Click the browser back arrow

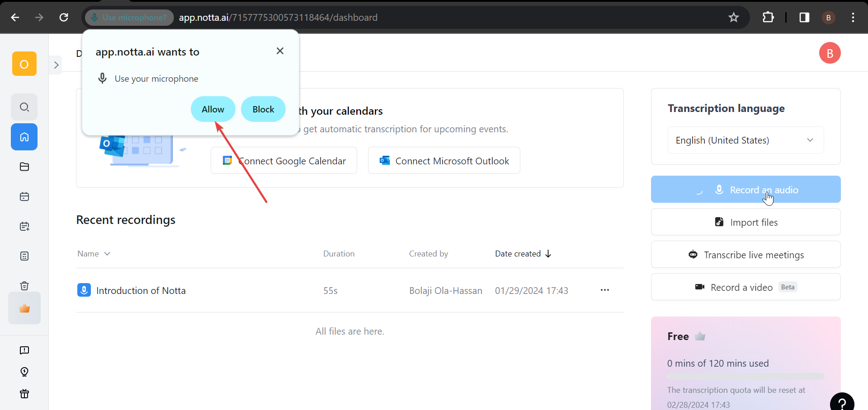[15, 17]
